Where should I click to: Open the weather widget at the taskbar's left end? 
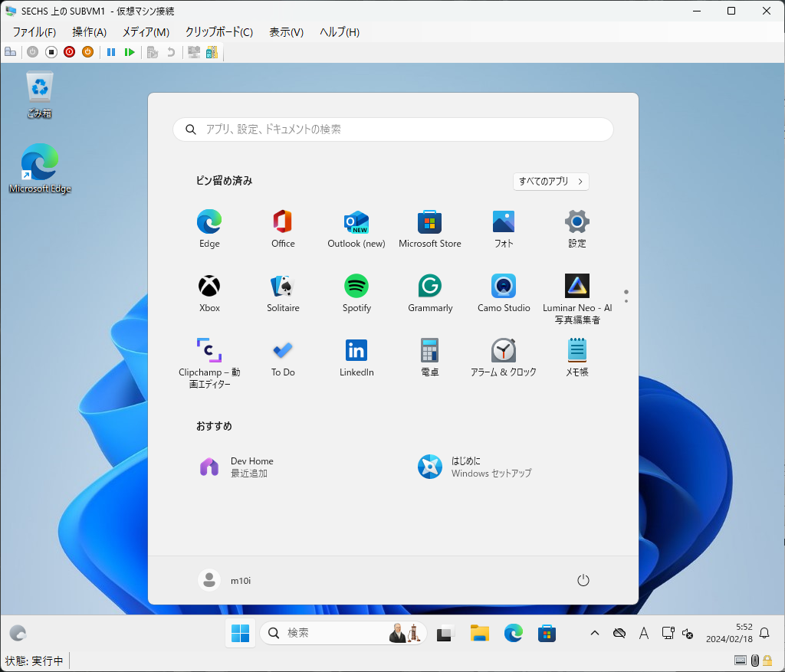tap(18, 634)
